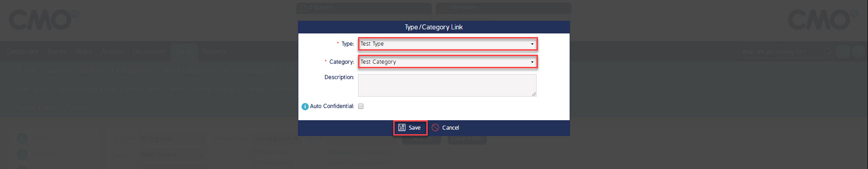Open the Type dropdown showing Test Type
This screenshot has height=169, width=868.
pos(448,44)
